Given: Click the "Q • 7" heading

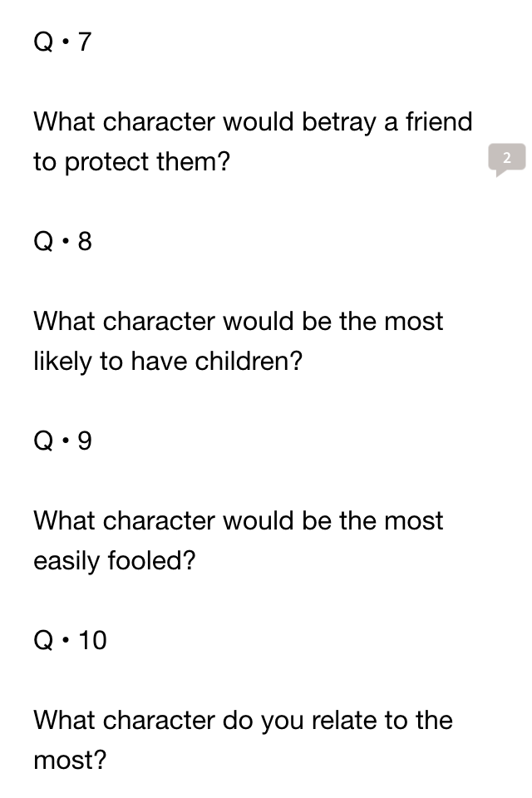Looking at the screenshot, I should (62, 42).
